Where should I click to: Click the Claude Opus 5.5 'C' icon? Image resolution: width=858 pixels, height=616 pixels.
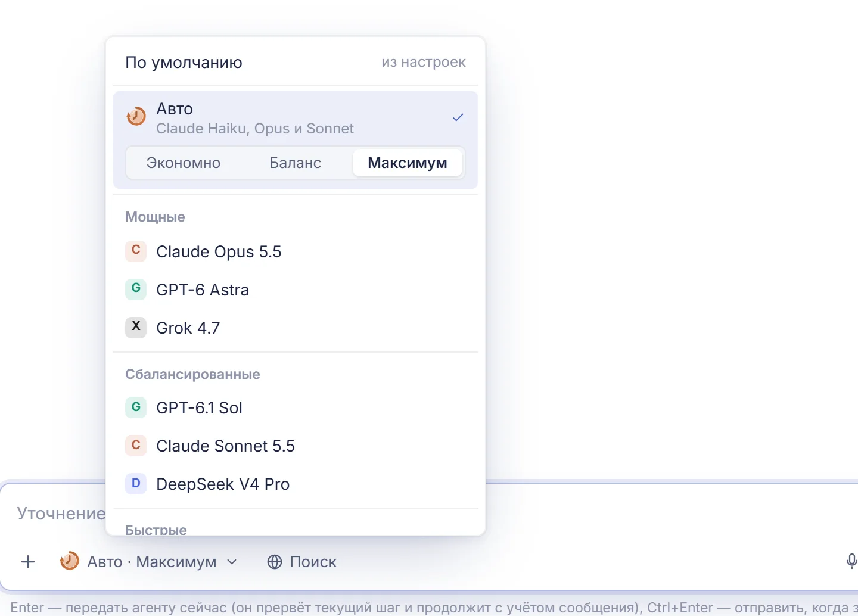[x=136, y=251]
